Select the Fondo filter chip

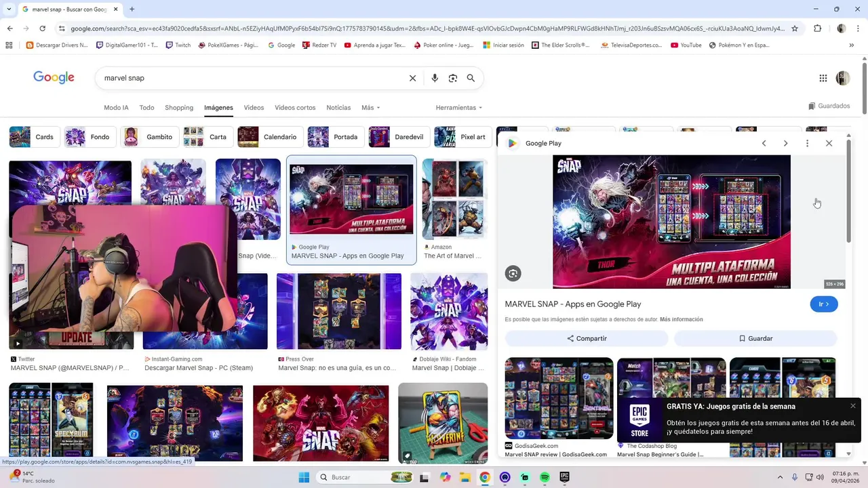point(89,137)
